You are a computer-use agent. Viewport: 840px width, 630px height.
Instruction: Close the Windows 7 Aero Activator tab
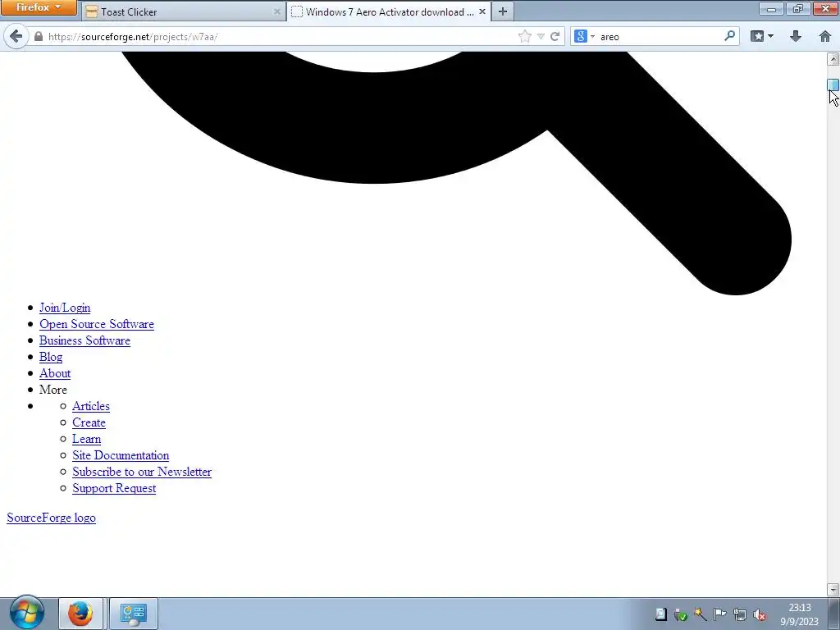click(482, 11)
